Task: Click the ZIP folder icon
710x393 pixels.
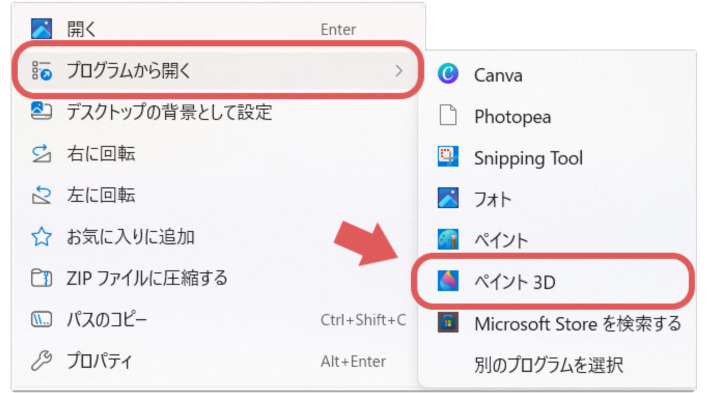Action: [41, 278]
